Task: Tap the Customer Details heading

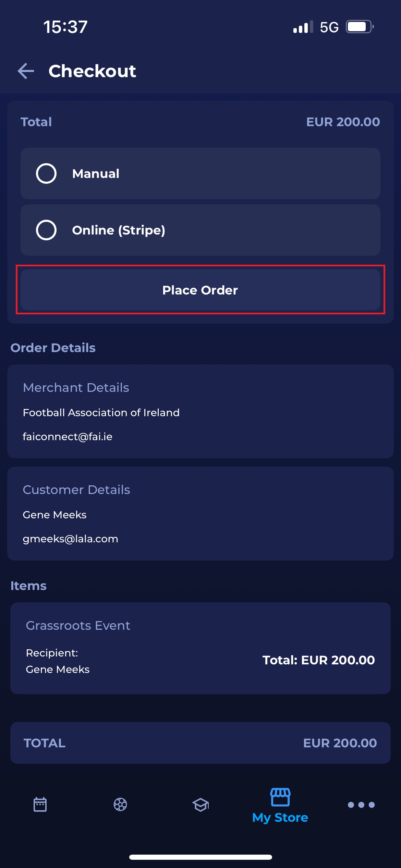Action: coord(76,490)
